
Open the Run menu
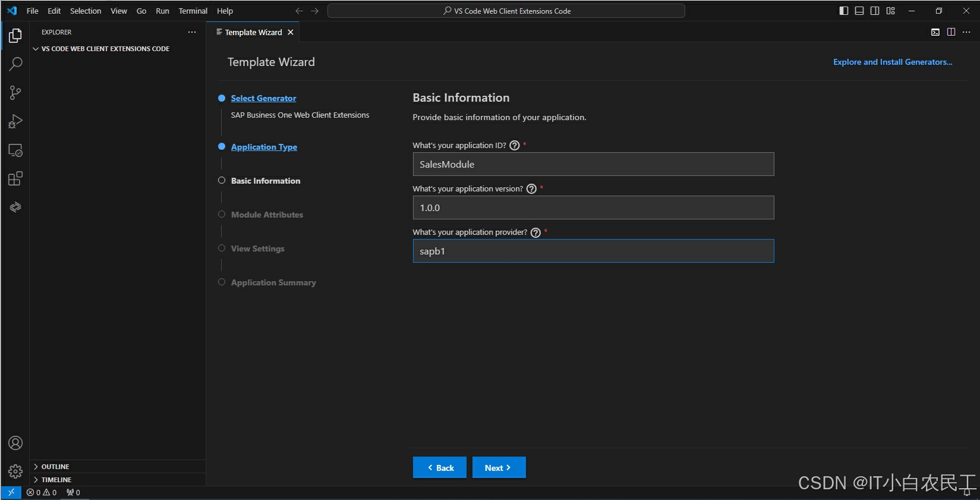pos(162,11)
